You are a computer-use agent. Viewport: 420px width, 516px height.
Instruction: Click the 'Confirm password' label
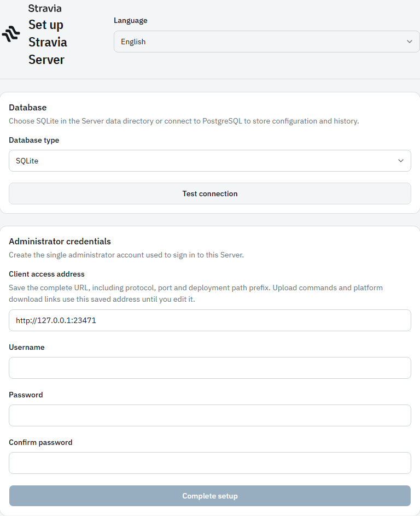tap(40, 443)
